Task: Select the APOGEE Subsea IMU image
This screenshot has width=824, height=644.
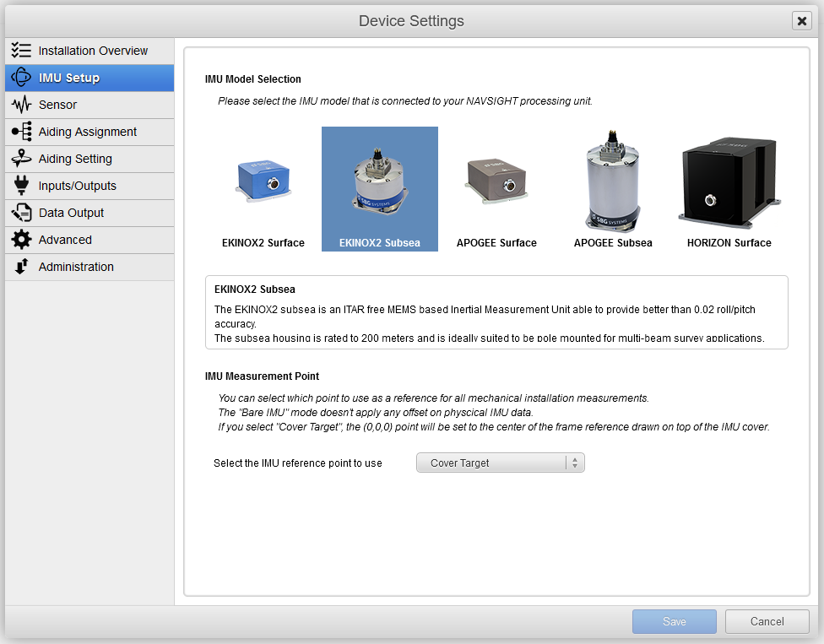Action: (x=613, y=181)
